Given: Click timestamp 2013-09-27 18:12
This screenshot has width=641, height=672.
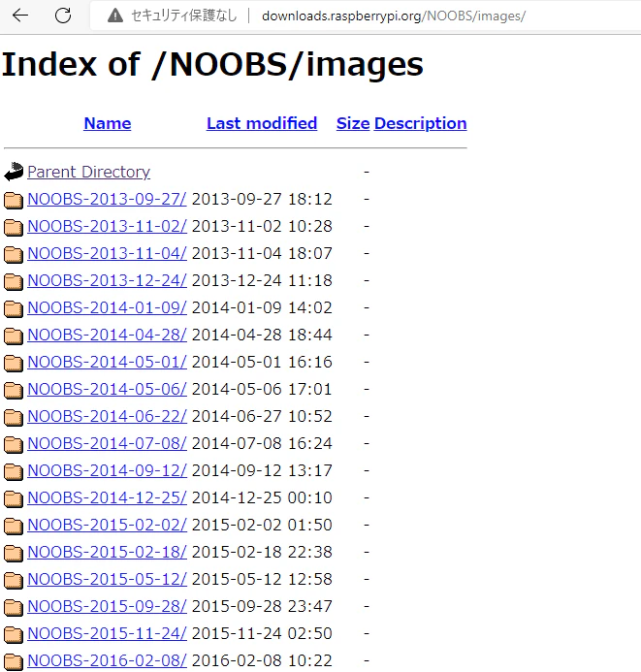Looking at the screenshot, I should click(262, 199).
